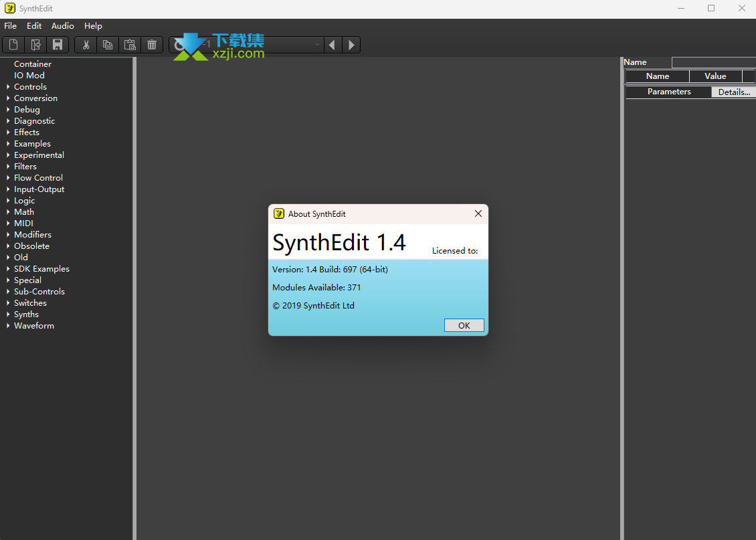Click the Value column header

pos(715,76)
